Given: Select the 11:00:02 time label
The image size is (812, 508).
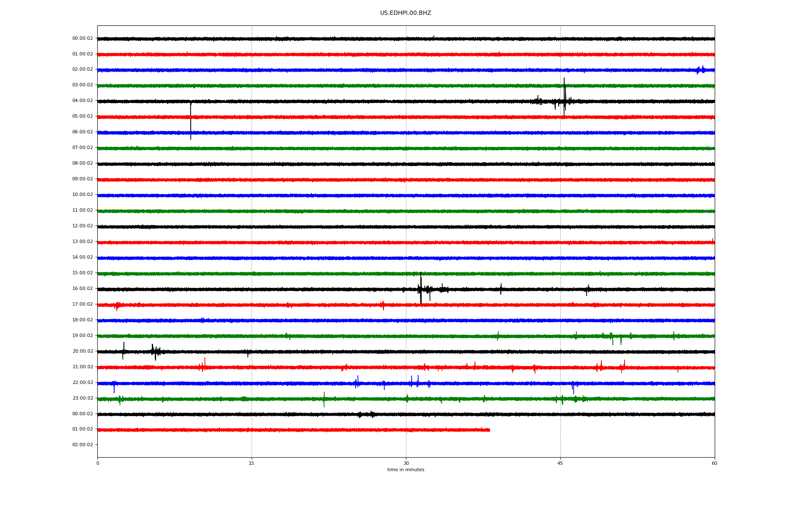Looking at the screenshot, I should coord(82,210).
